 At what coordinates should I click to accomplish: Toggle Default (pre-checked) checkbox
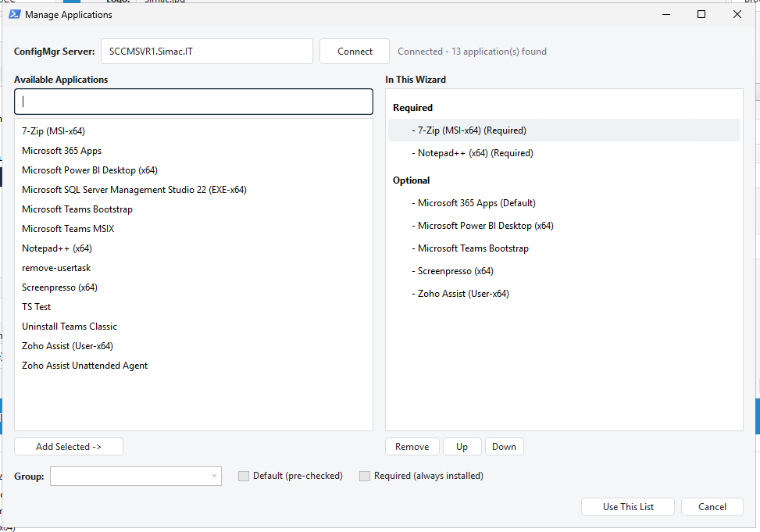tap(244, 477)
